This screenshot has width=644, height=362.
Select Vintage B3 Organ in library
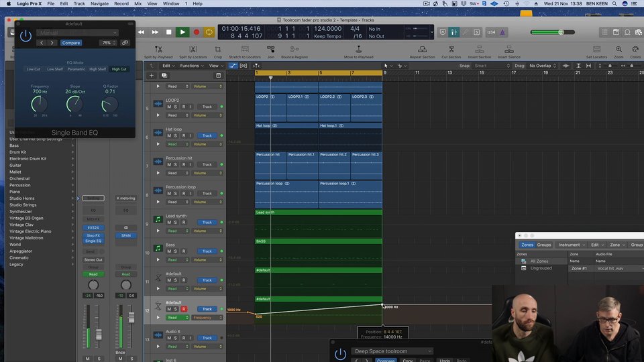tap(26, 218)
